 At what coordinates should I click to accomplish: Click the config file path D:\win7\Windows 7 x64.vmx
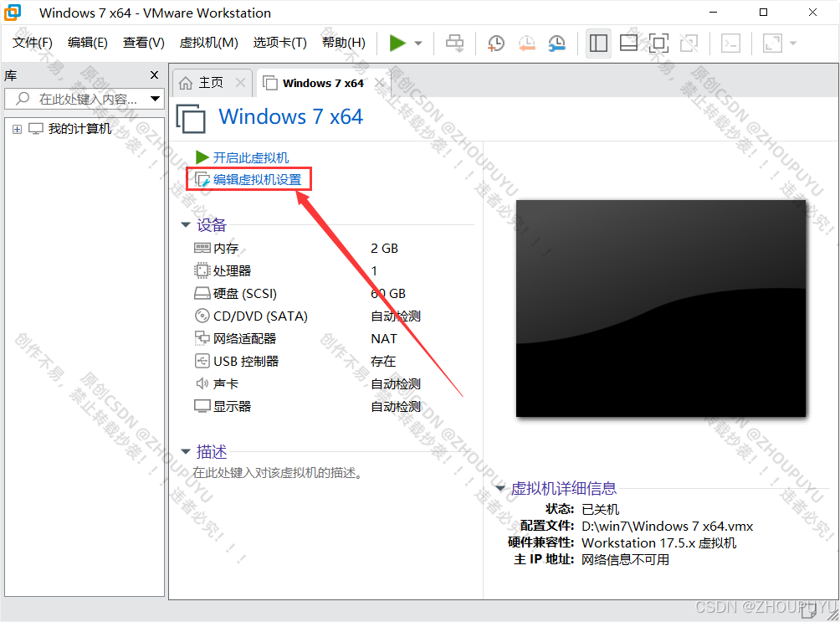point(668,526)
